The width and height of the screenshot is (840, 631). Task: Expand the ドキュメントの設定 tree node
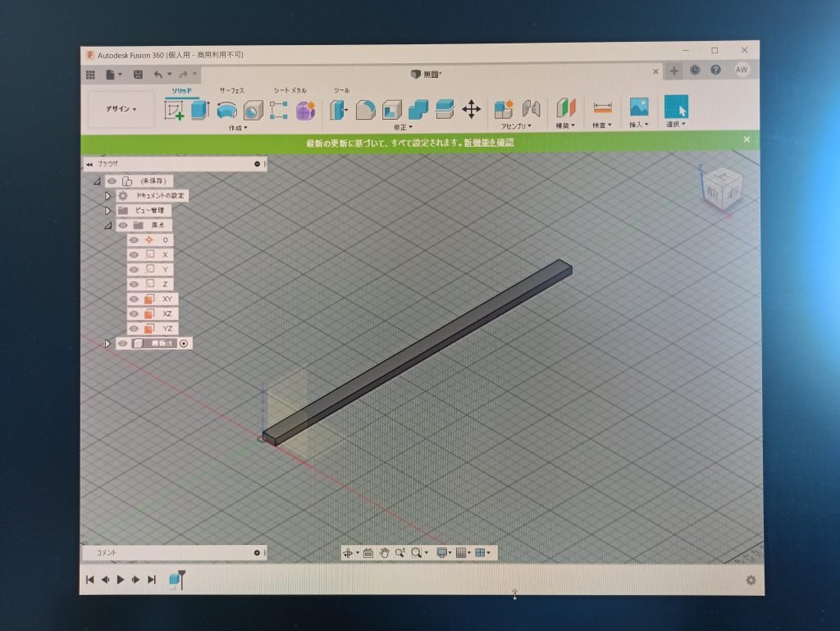[x=107, y=196]
